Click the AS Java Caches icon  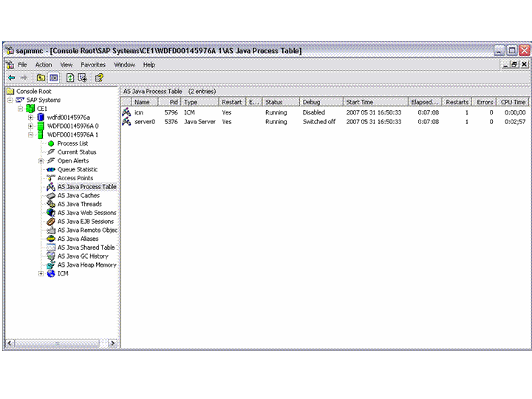[51, 195]
